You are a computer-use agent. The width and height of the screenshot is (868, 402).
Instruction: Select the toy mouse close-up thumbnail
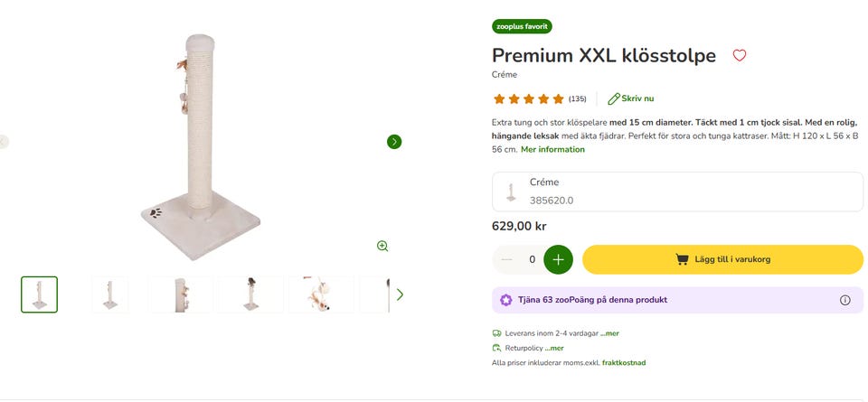point(321,294)
